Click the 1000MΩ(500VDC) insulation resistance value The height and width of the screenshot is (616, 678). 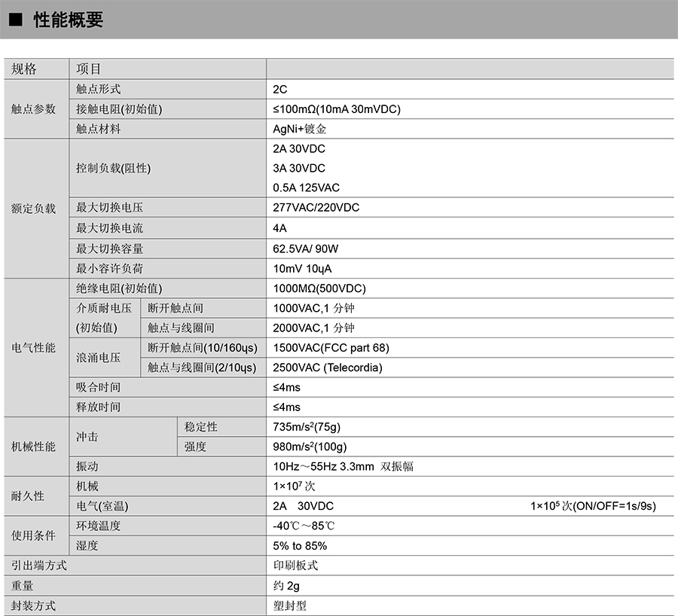pos(319,288)
